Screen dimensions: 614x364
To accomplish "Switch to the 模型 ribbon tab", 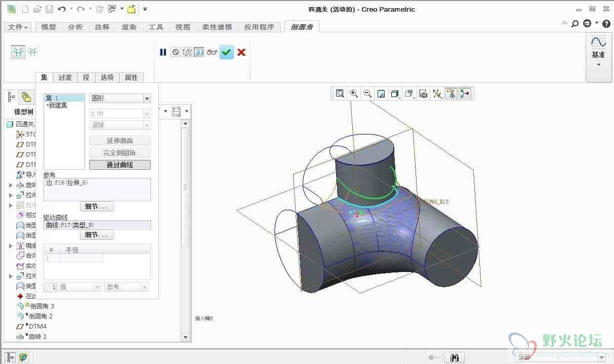I will (x=49, y=27).
